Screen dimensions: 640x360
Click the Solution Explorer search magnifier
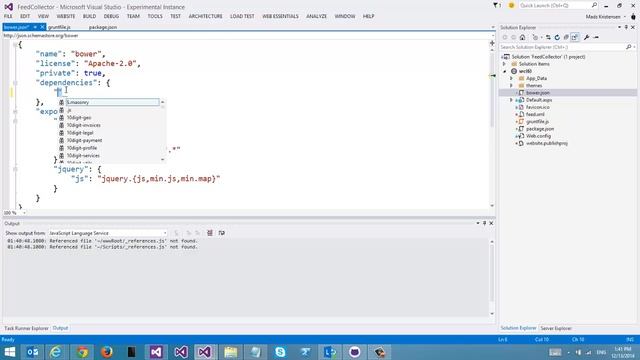[629, 47]
